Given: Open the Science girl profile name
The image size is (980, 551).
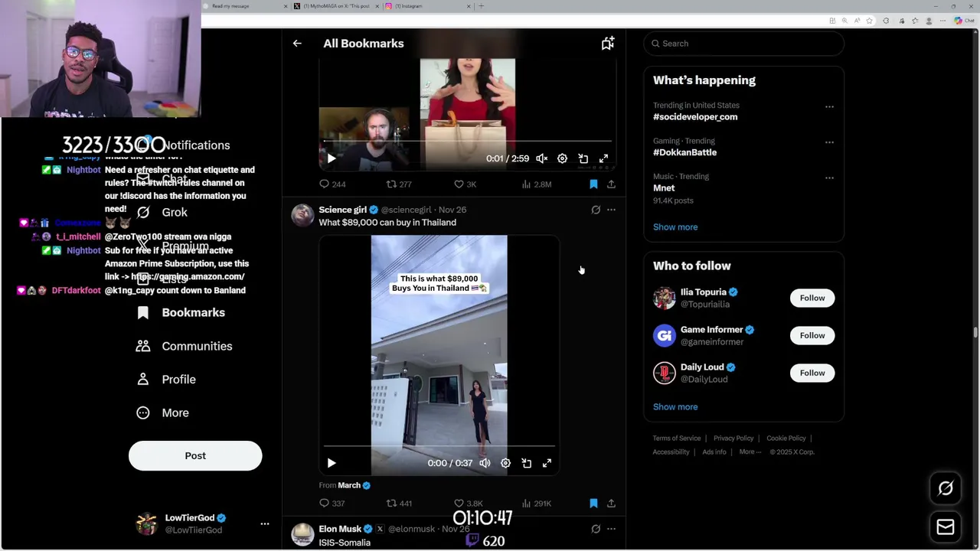Looking at the screenshot, I should [x=342, y=210].
